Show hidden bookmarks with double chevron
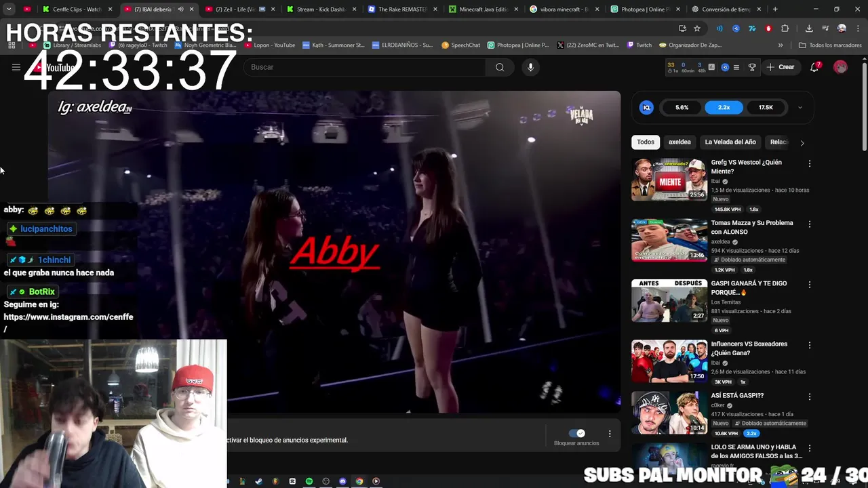 (781, 45)
